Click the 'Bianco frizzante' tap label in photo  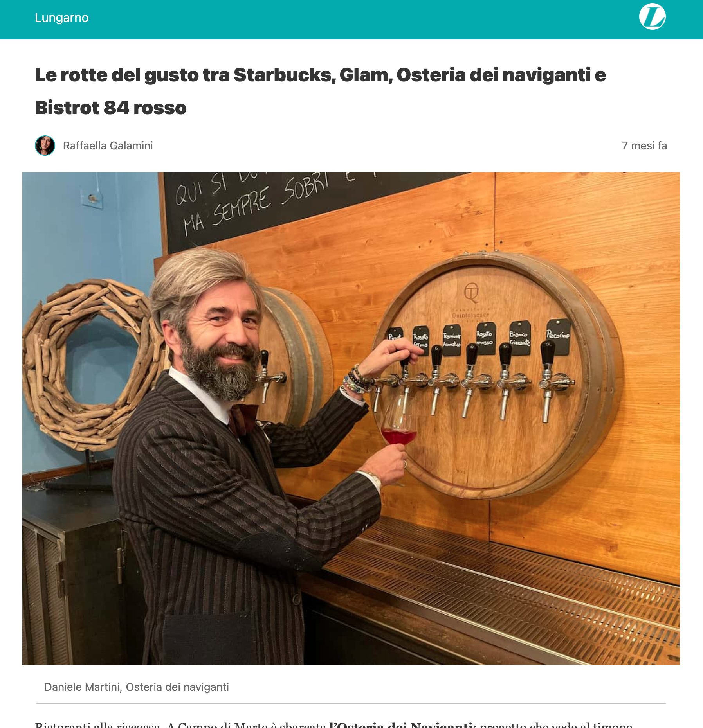[520, 338]
